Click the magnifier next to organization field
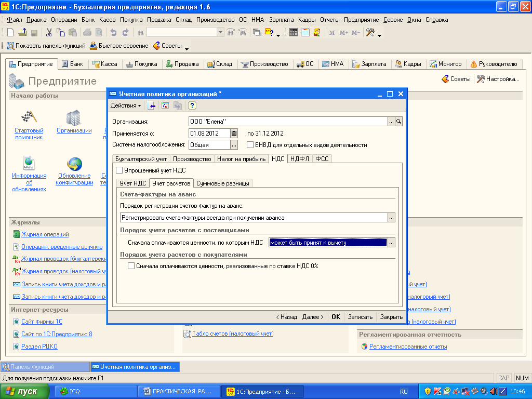The width and height of the screenshot is (532, 399). (x=398, y=121)
